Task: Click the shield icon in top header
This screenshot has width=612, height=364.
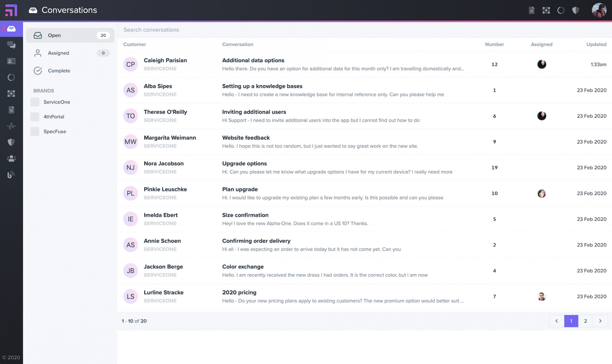Action: (576, 10)
